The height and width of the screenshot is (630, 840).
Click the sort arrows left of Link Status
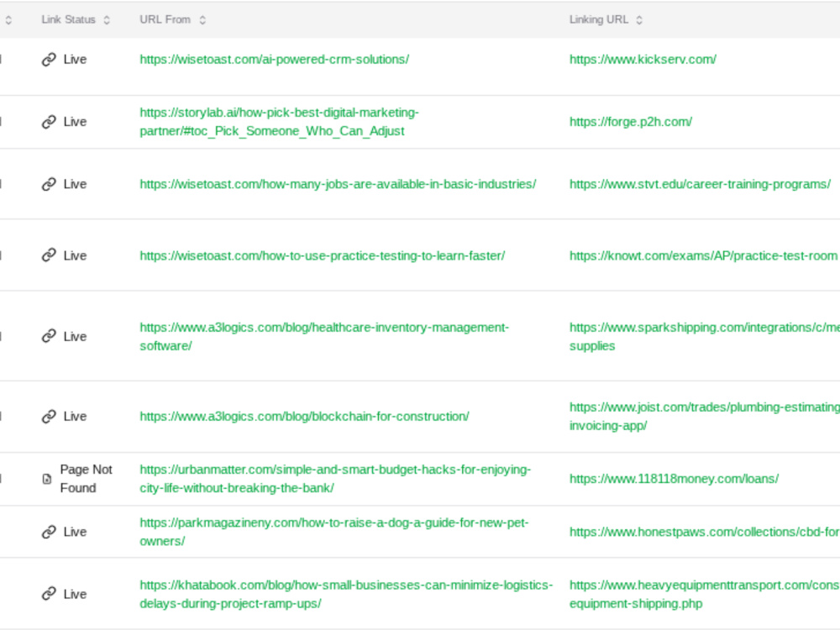click(8, 20)
